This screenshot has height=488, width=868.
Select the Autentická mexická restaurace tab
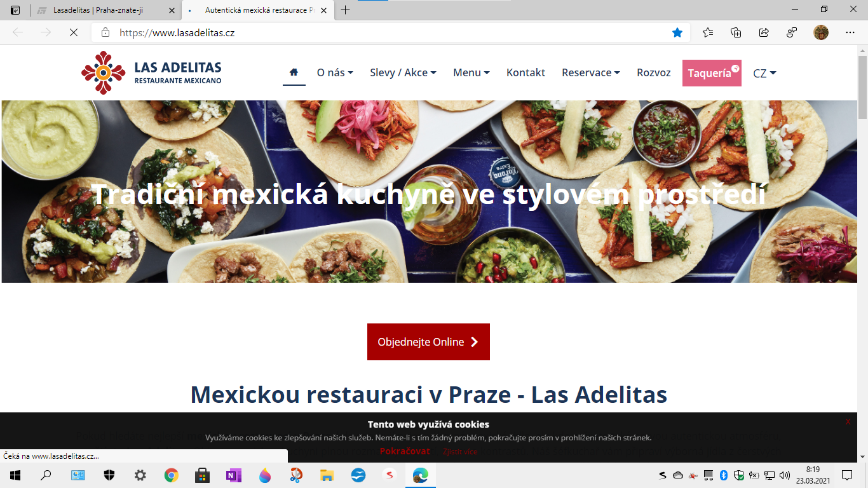258,11
